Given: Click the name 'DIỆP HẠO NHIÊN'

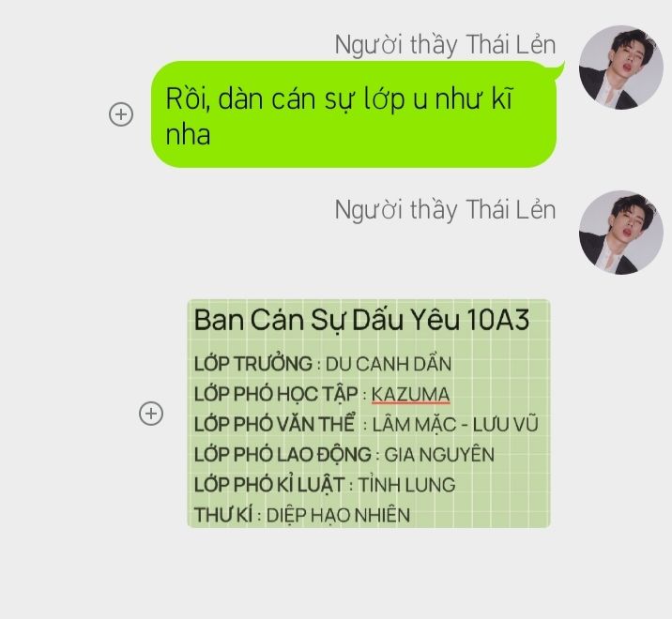Looking at the screenshot, I should 338,515.
